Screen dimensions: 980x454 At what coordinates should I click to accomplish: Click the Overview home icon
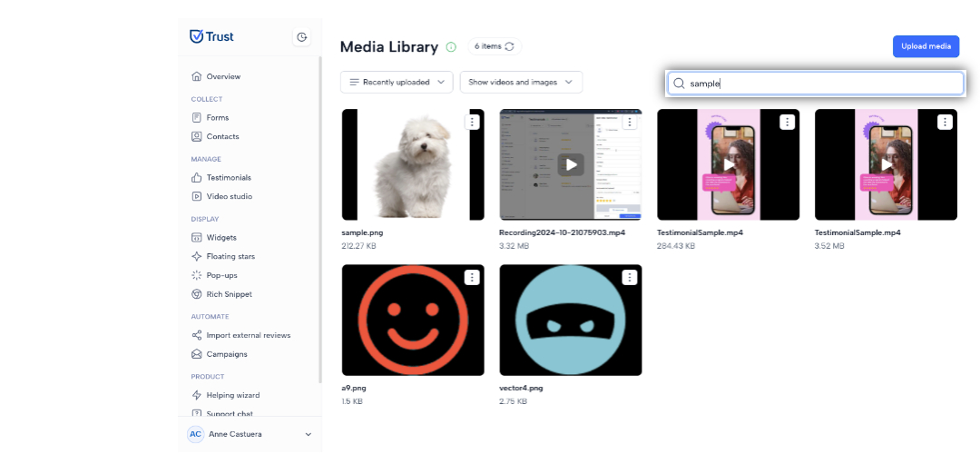click(x=196, y=76)
